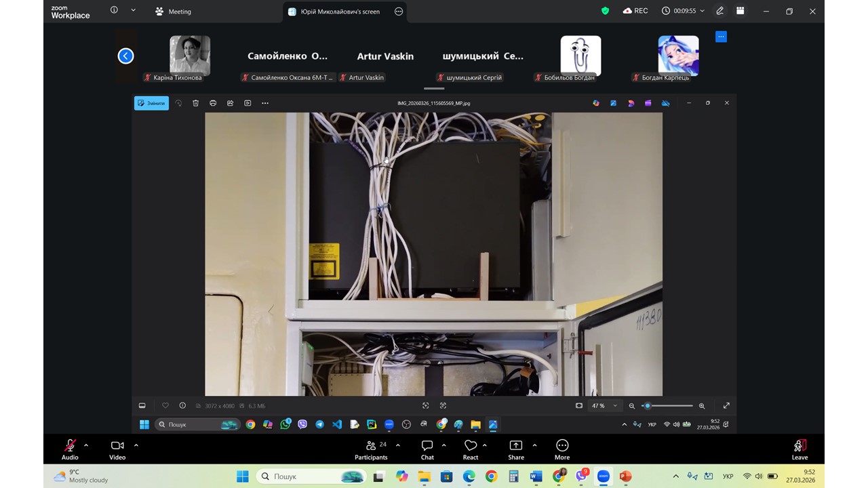Go to previous participants with blue arrow
Image resolution: width=868 pixels, height=488 pixels.
pos(125,56)
